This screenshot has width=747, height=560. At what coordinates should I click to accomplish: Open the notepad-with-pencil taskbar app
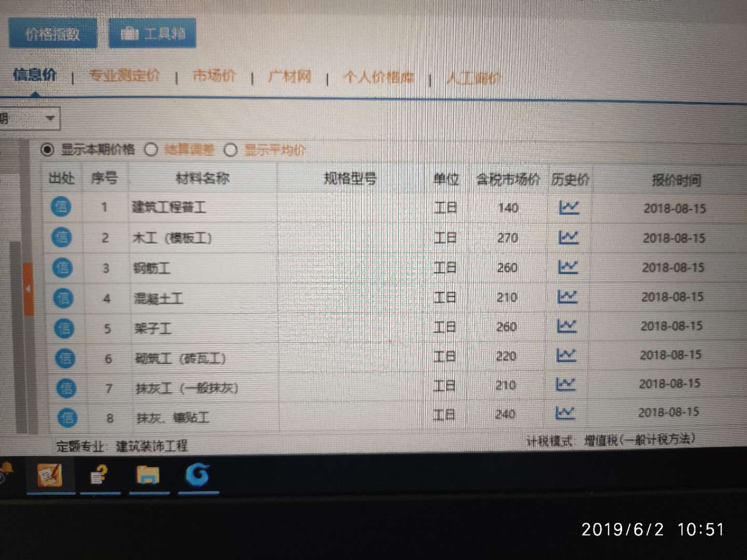(x=50, y=475)
